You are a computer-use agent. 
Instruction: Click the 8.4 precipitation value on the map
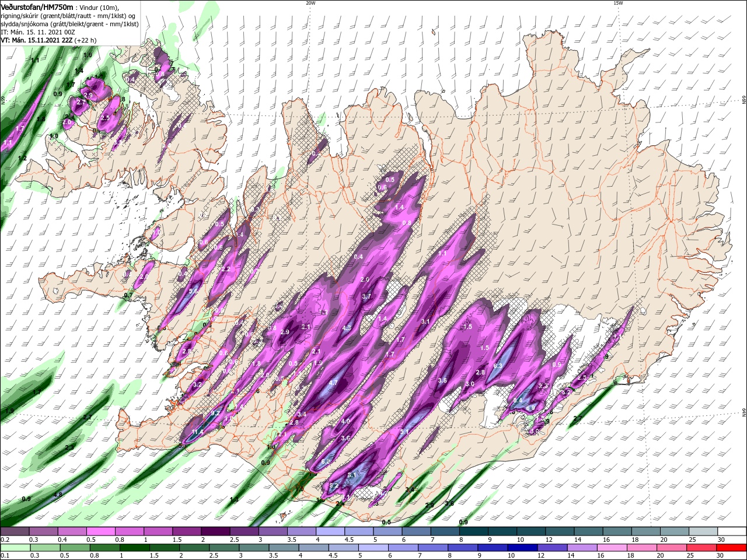click(518, 400)
